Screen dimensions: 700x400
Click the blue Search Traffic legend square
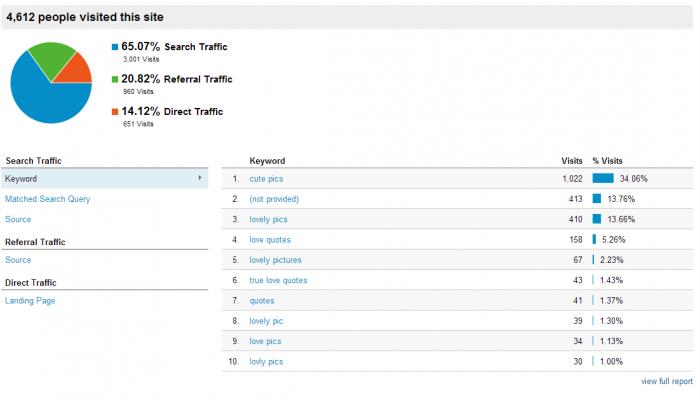(x=115, y=47)
